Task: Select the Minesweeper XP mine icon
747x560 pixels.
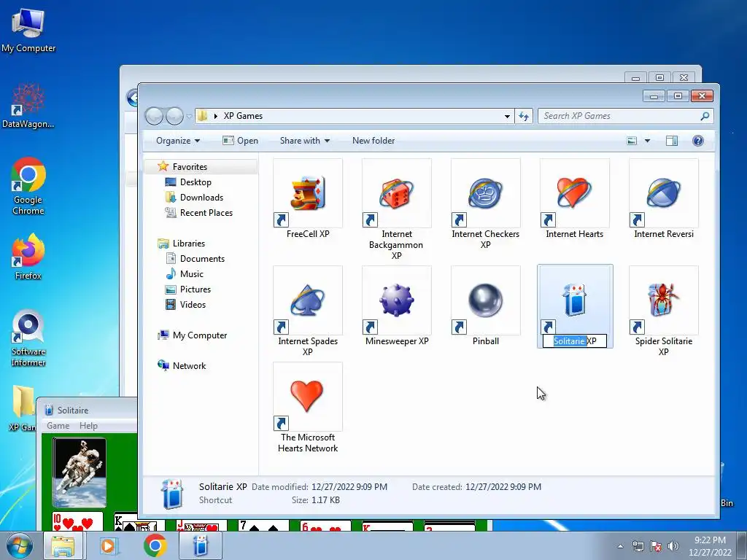Action: coord(396,300)
